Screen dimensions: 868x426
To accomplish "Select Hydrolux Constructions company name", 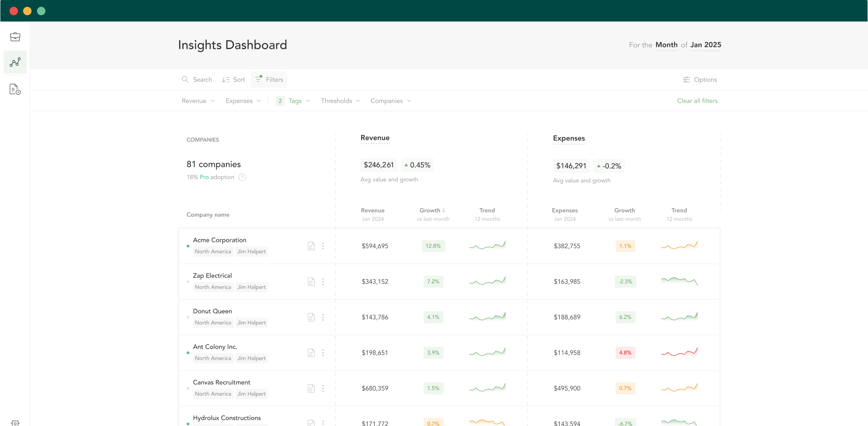I will click(x=227, y=418).
